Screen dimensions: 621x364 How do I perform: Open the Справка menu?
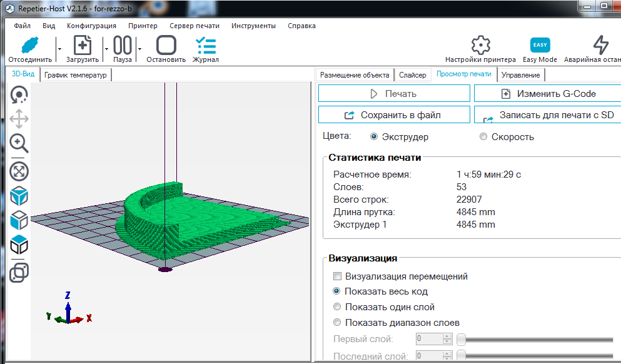(x=301, y=26)
